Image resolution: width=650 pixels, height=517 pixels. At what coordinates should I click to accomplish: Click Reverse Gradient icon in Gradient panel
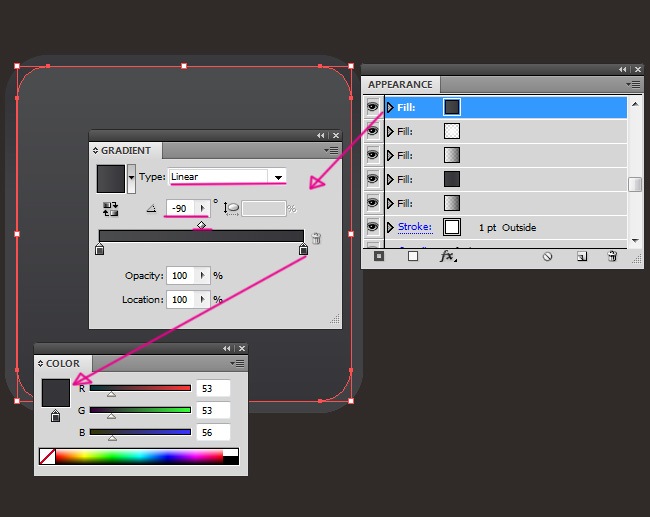pyautogui.click(x=110, y=208)
